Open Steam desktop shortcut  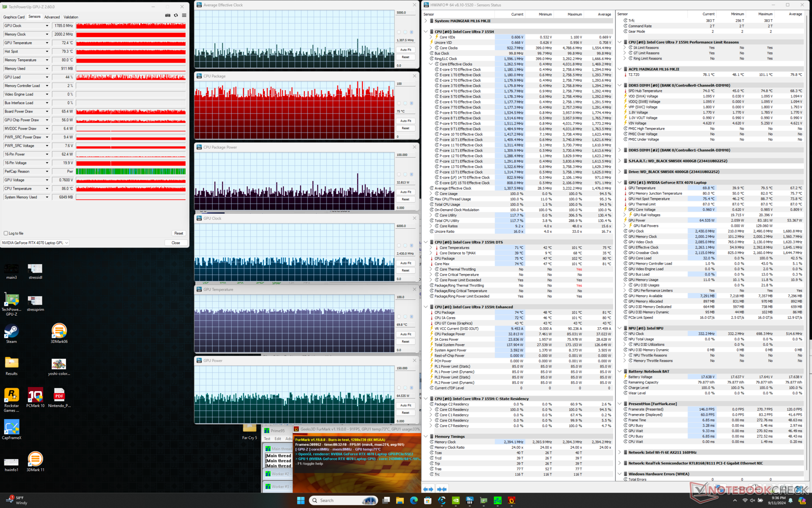pos(11,331)
